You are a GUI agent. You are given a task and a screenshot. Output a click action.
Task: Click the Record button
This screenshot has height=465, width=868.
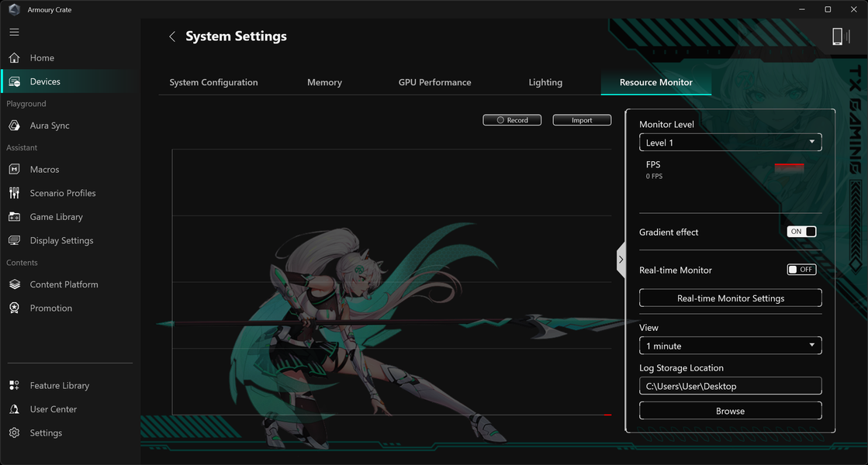[512, 120]
